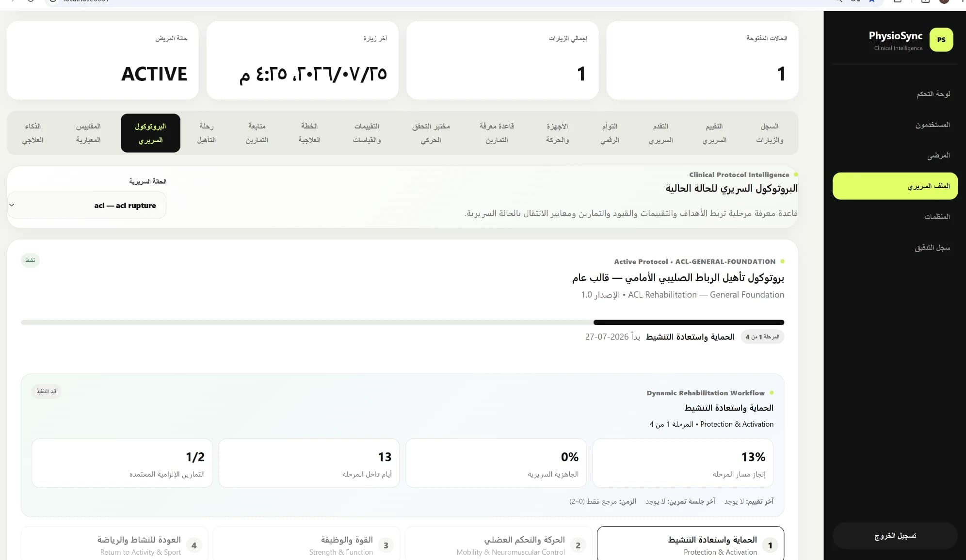966x560 pixels.
Task: Switch to التقدم السريري tab
Action: click(660, 133)
